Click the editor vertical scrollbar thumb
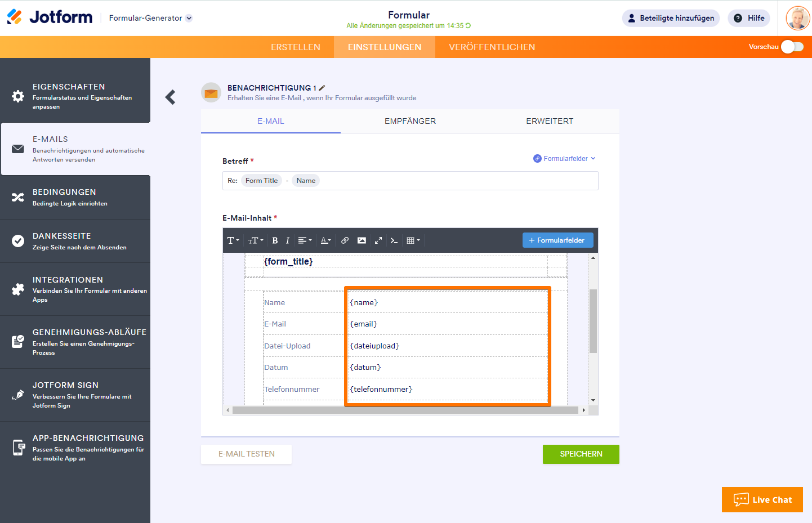 coord(593,321)
